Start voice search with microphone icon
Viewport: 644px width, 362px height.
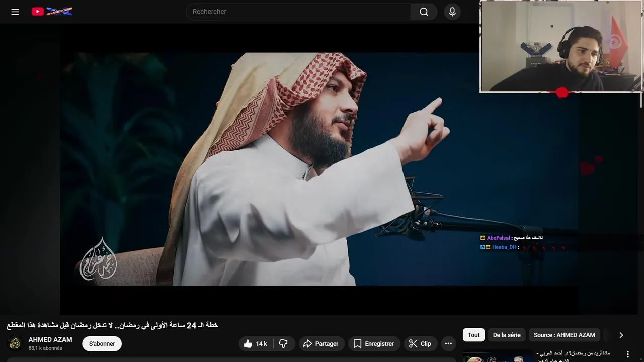452,12
